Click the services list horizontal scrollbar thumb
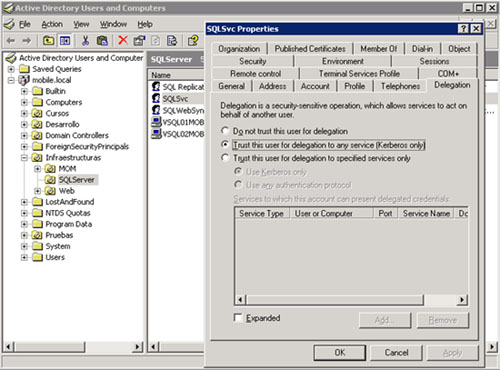500x370 pixels. (x=335, y=300)
